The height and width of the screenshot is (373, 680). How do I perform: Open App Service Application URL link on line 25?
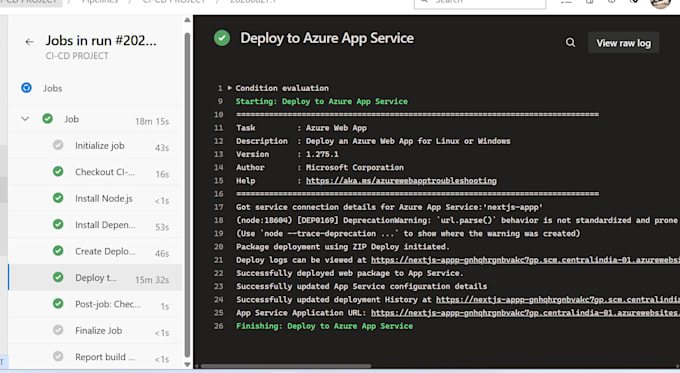pos(525,313)
